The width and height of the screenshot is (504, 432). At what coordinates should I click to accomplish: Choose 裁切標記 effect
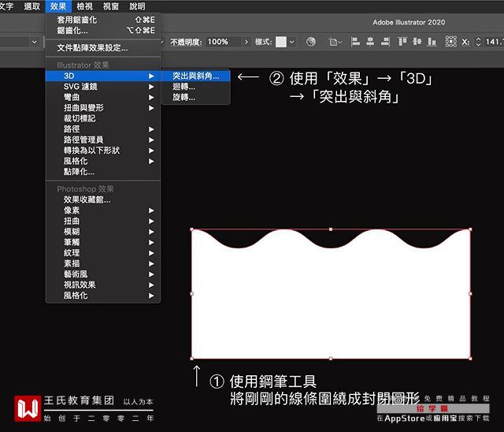point(103,118)
